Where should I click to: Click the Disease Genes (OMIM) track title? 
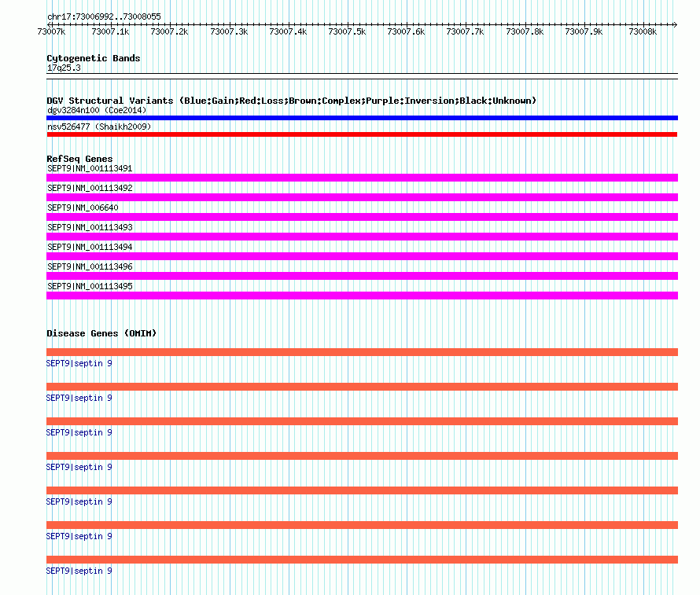click(x=101, y=333)
